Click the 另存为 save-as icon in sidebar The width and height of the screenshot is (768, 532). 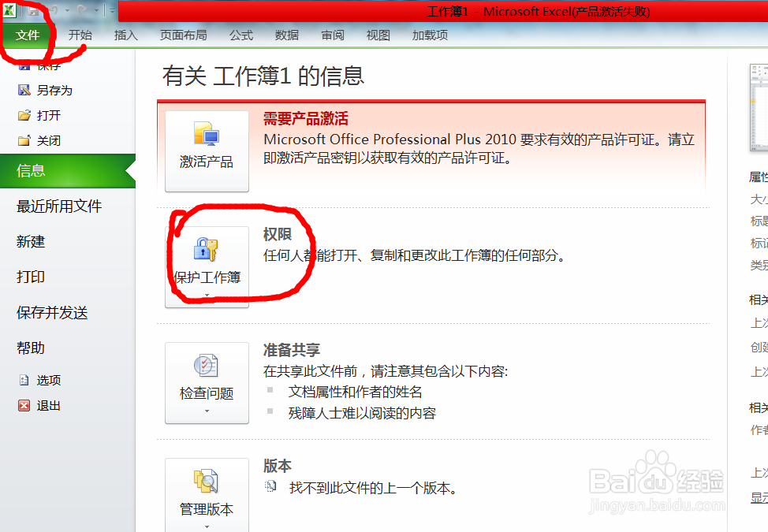tap(24, 89)
